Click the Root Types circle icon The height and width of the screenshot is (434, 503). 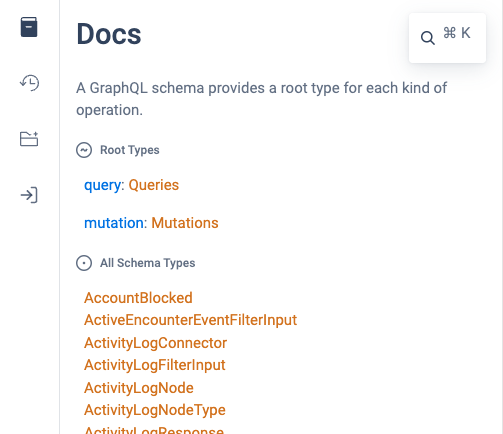(84, 150)
